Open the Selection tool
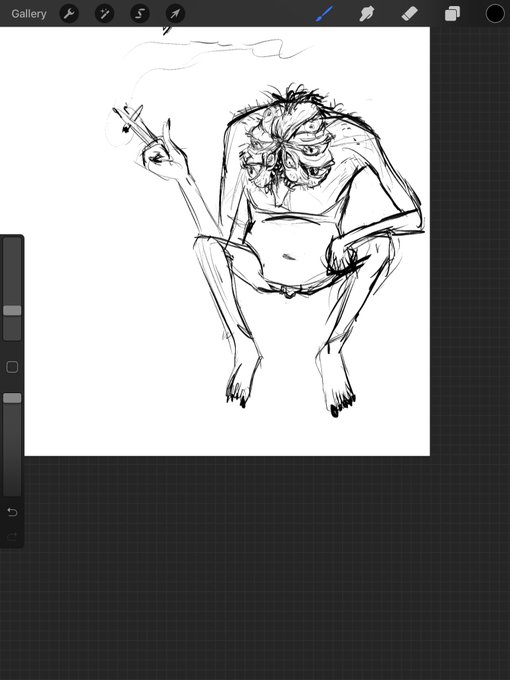Viewport: 510px width, 680px height. pyautogui.click(x=140, y=14)
